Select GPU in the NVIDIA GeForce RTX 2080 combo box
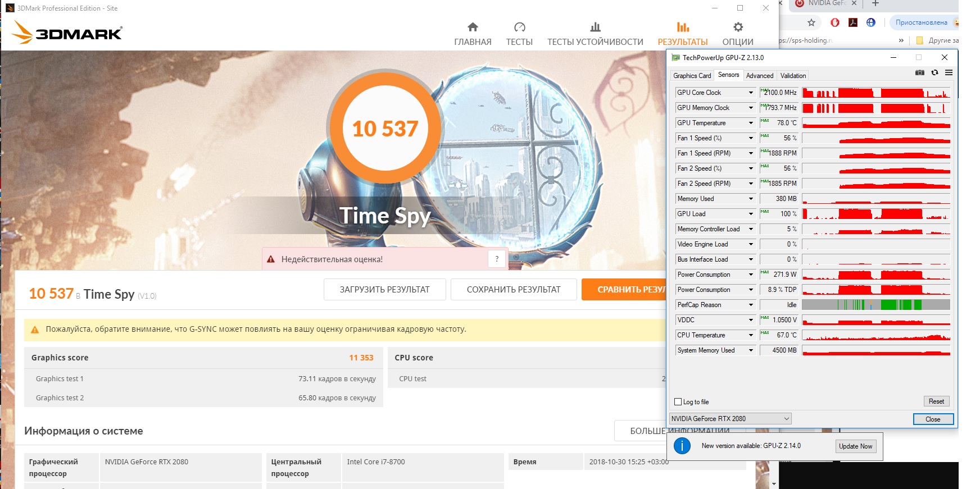The image size is (980, 489). 731,419
